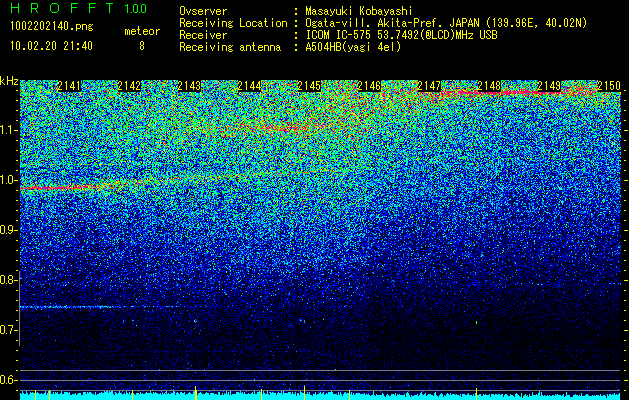This screenshot has width=629, height=400.
Task: Click the 0.7 frequency axis label
Action: [x=8, y=330]
